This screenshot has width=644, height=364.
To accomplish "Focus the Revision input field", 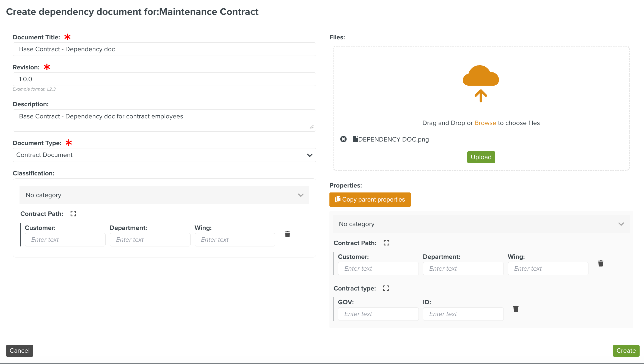I will tap(164, 79).
